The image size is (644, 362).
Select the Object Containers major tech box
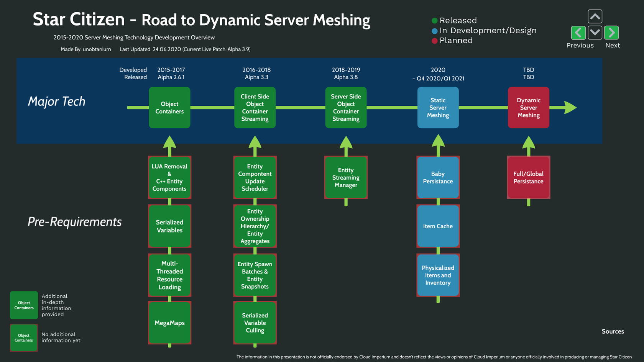click(x=169, y=108)
